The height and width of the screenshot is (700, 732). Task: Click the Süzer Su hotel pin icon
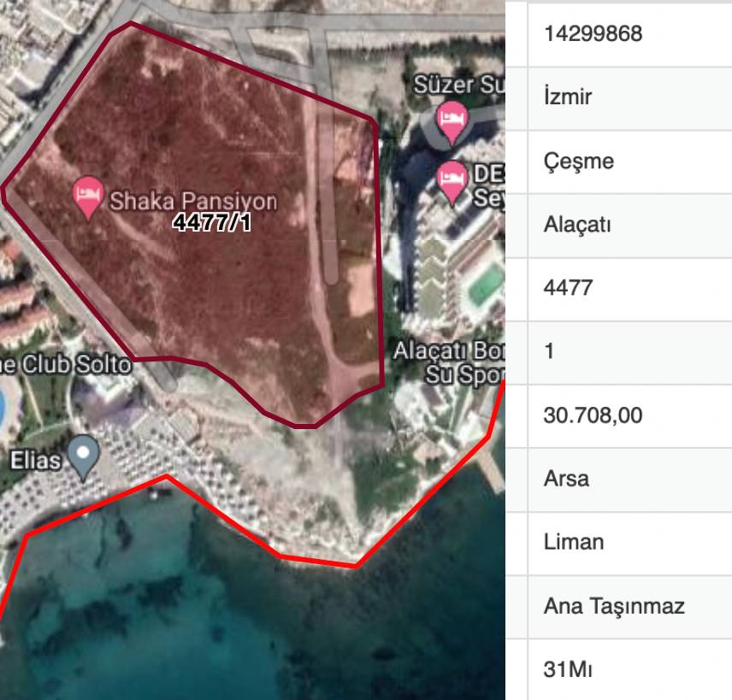tap(452, 121)
